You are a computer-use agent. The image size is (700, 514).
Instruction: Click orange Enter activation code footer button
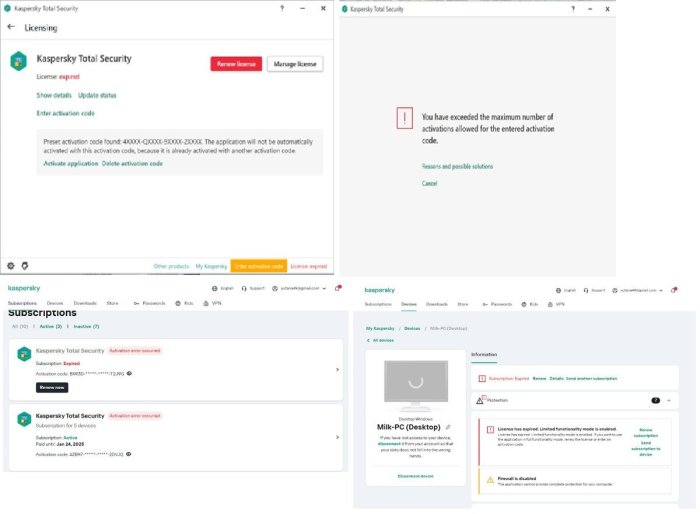[258, 266]
